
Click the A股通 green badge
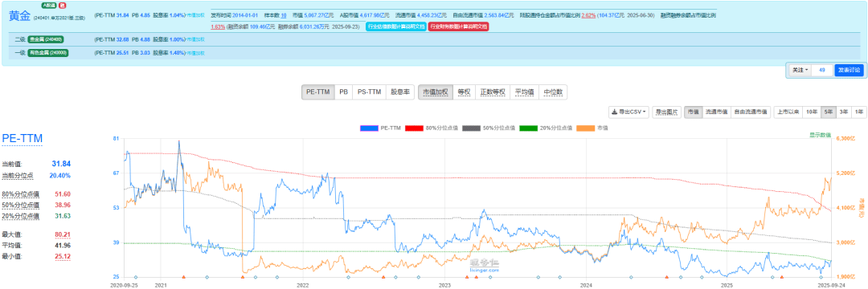(x=49, y=5)
